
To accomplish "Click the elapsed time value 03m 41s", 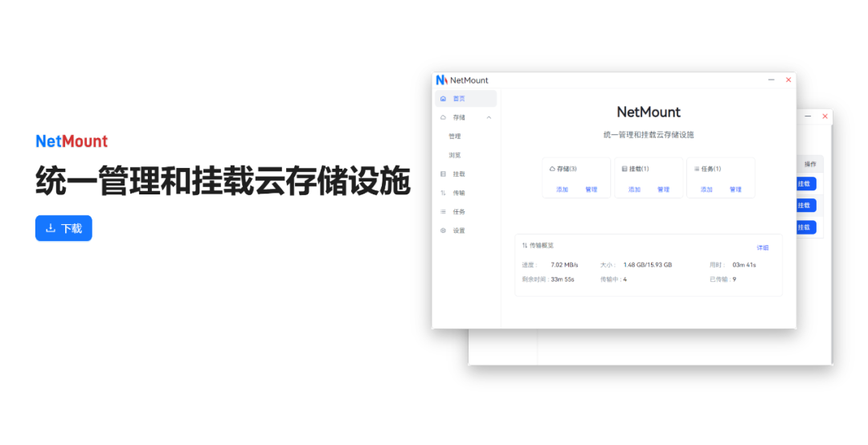I will [x=744, y=265].
